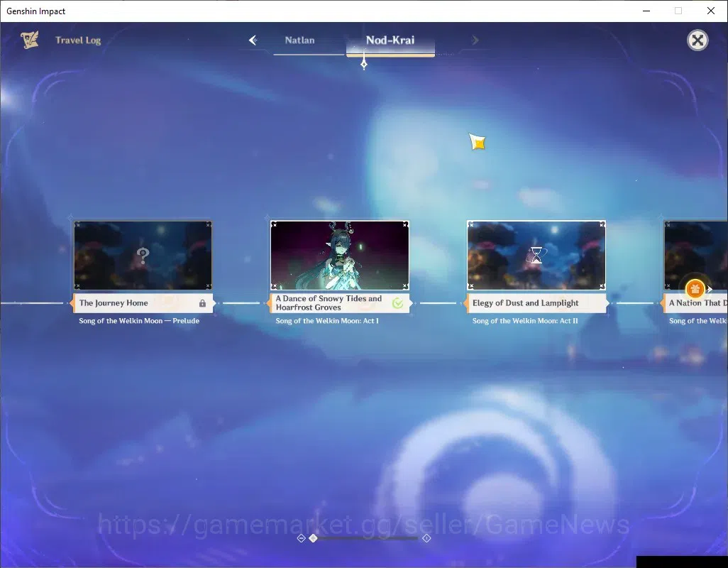Click Song of the Welkin Moon: Act II
Screen dimensions: 728x568
(525, 320)
